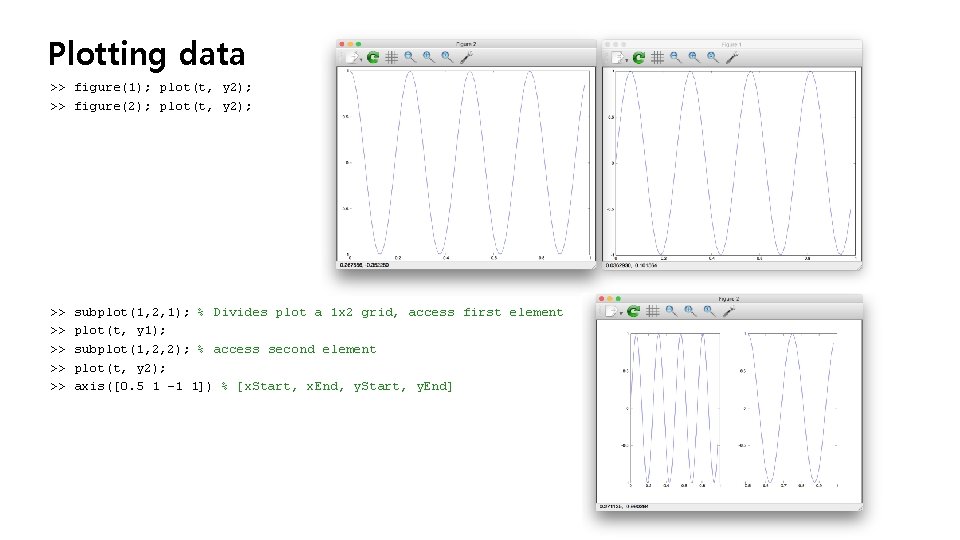
Task: Click minus magnifier in single-plot Figure 2 window
Action: pyautogui.click(x=410, y=57)
